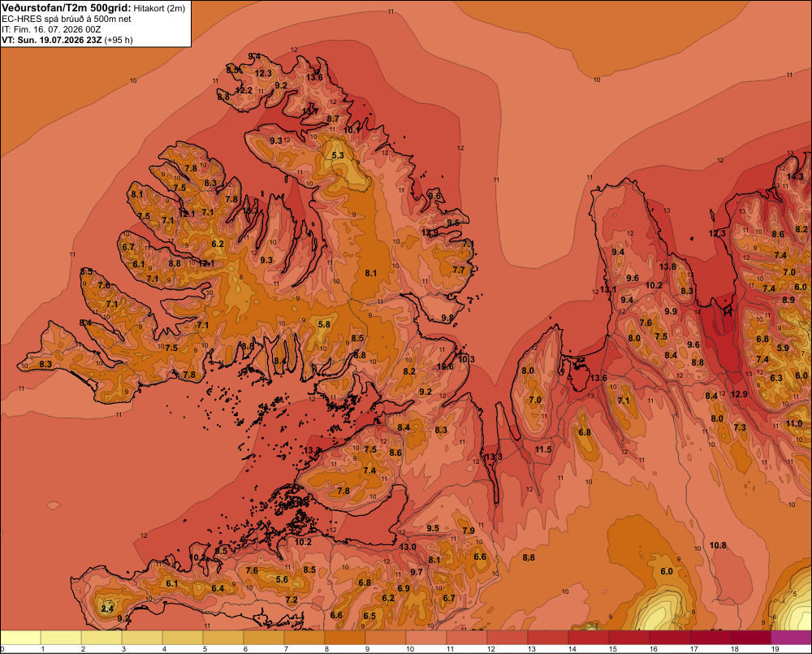The height and width of the screenshot is (654, 812).
Task: Select the 13.0 temperature value
Action: click(x=408, y=547)
